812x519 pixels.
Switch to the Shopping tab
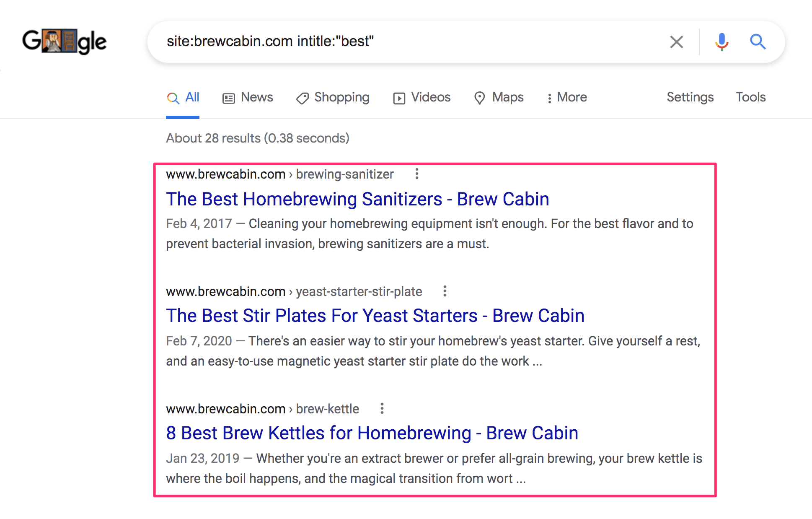point(333,97)
